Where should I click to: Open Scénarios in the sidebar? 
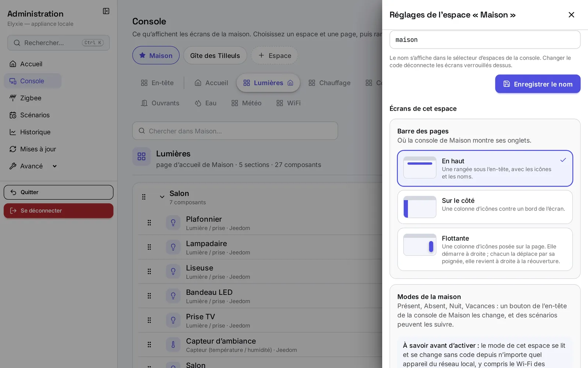pyautogui.click(x=35, y=115)
